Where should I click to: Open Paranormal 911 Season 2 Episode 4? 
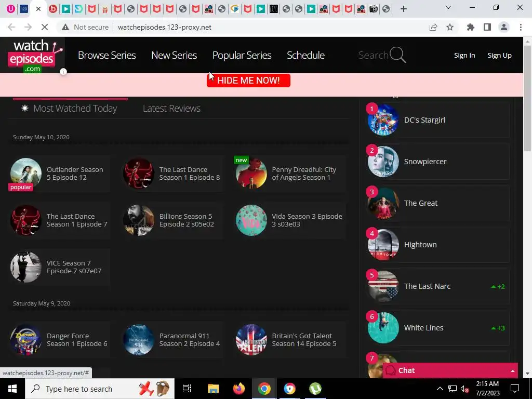point(190,340)
